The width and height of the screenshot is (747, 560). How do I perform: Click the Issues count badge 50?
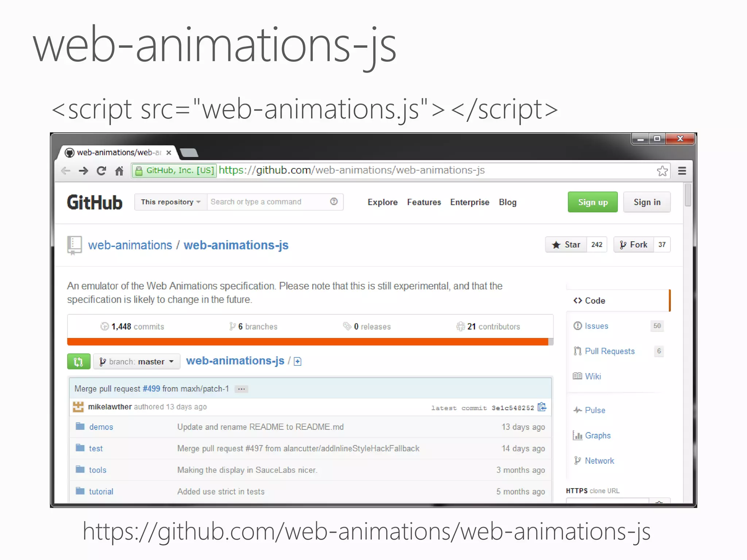coord(657,326)
